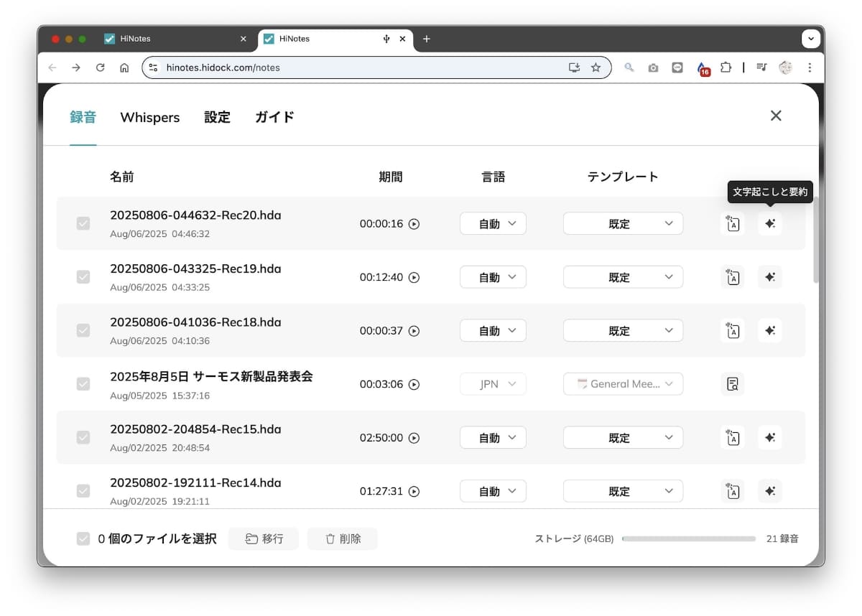Click the 移行 migrate button
Viewport: 862px width, 616px height.
pos(264,538)
